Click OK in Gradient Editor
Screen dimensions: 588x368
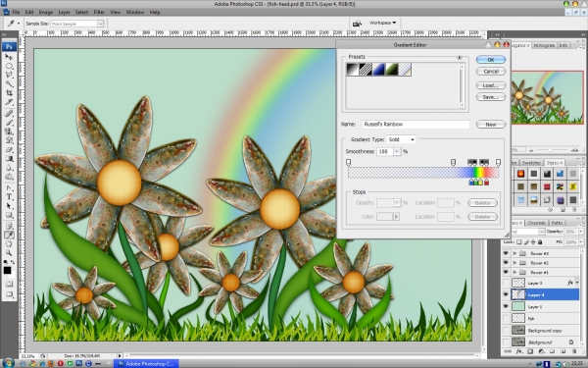[491, 60]
